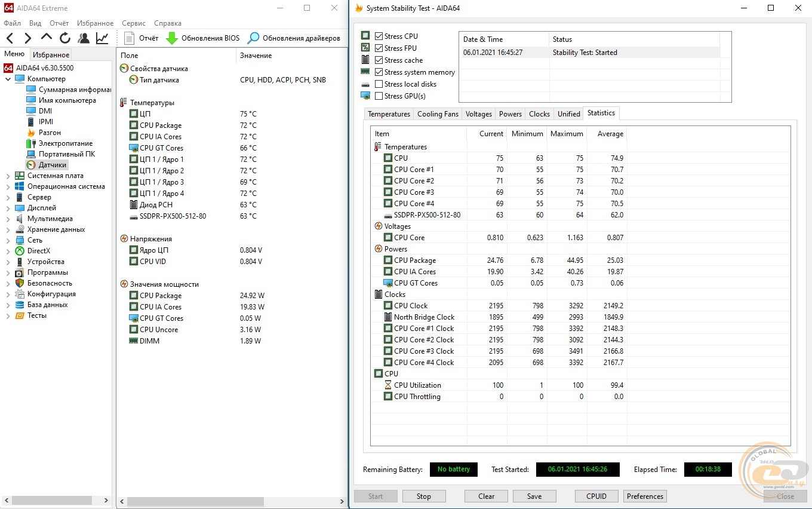The width and height of the screenshot is (812, 509).
Task: Click the graph chart icon in toolbar
Action: 102,38
